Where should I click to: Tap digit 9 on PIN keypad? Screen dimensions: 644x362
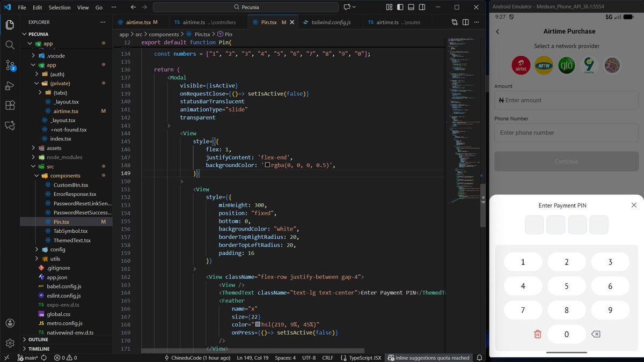(610, 310)
